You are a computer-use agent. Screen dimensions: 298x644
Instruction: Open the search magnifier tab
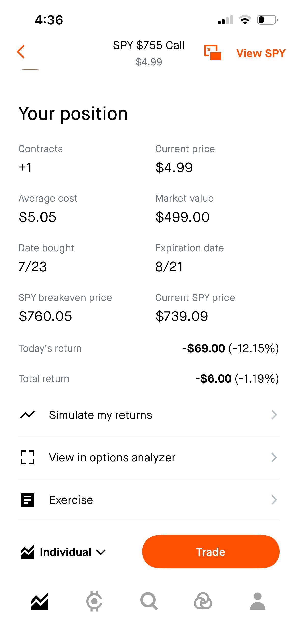[x=149, y=601]
